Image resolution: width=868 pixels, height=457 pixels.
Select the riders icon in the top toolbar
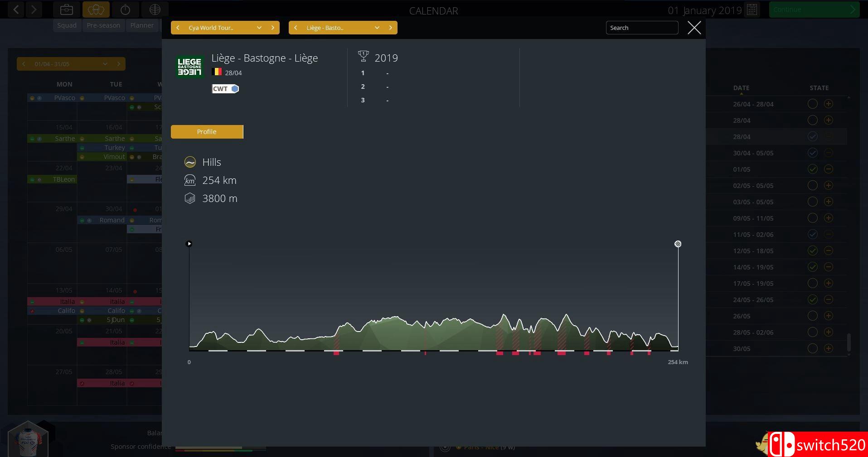96,9
